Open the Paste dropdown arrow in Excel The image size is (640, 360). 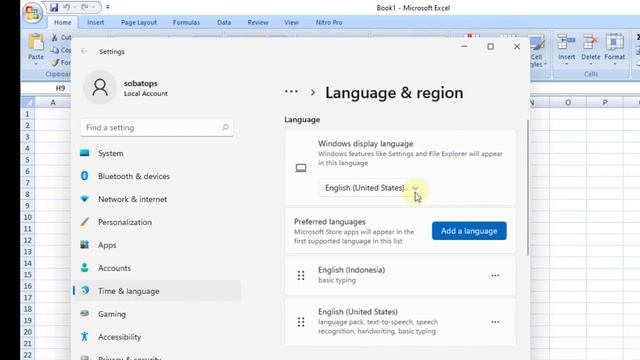tap(36, 64)
